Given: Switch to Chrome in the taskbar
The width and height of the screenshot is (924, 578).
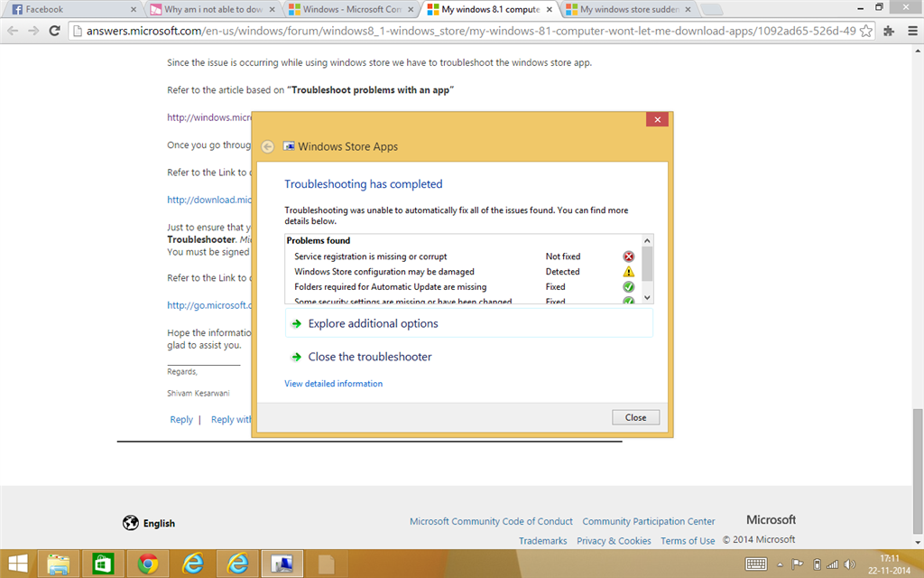Looking at the screenshot, I should [x=147, y=564].
